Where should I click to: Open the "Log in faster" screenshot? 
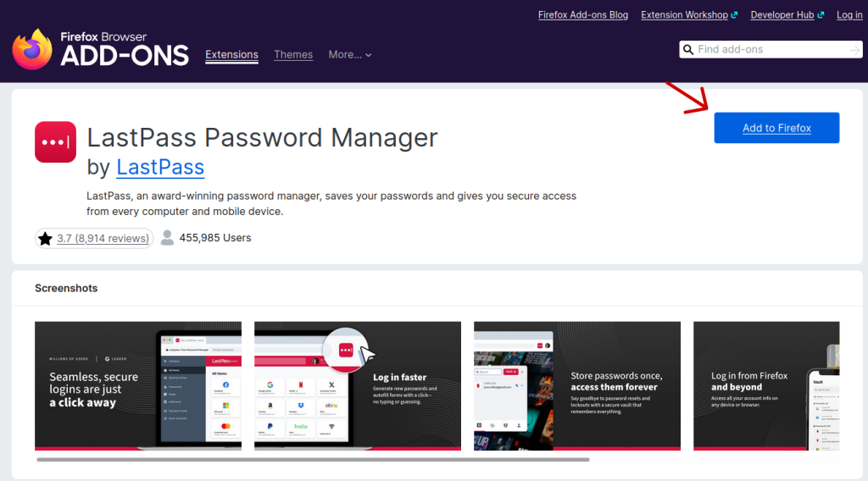(358, 385)
